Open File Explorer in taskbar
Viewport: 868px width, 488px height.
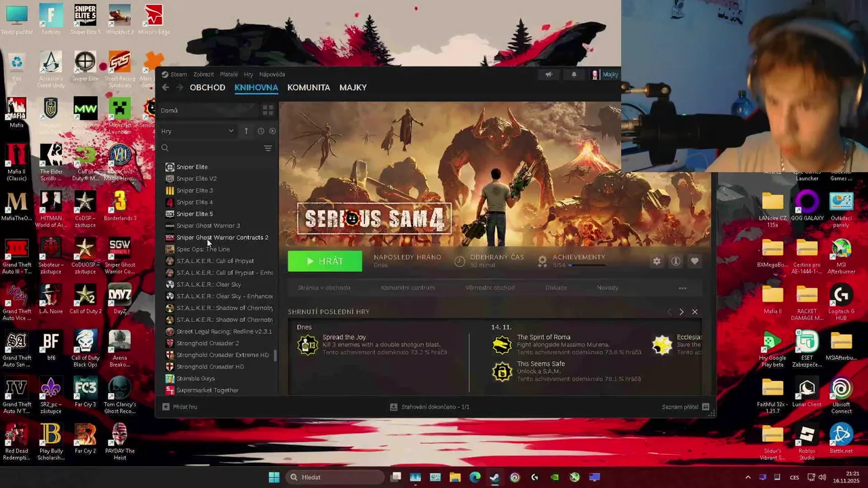455,477
